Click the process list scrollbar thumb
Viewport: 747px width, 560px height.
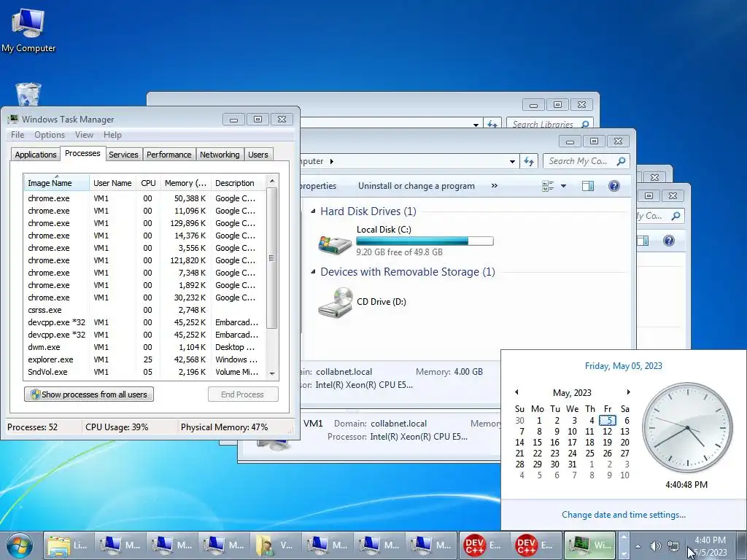pyautogui.click(x=271, y=258)
